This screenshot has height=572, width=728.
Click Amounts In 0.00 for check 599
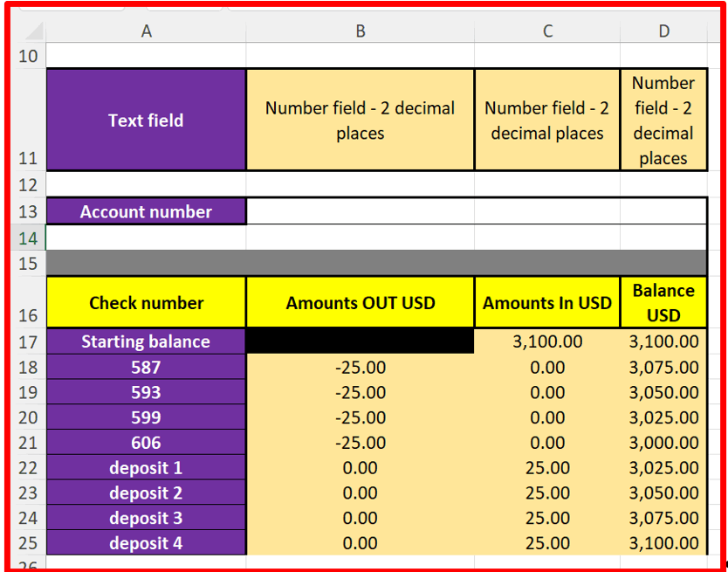(x=547, y=417)
